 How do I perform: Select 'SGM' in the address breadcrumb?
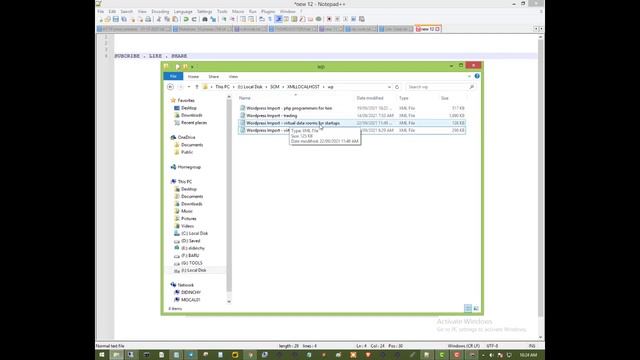click(275, 87)
